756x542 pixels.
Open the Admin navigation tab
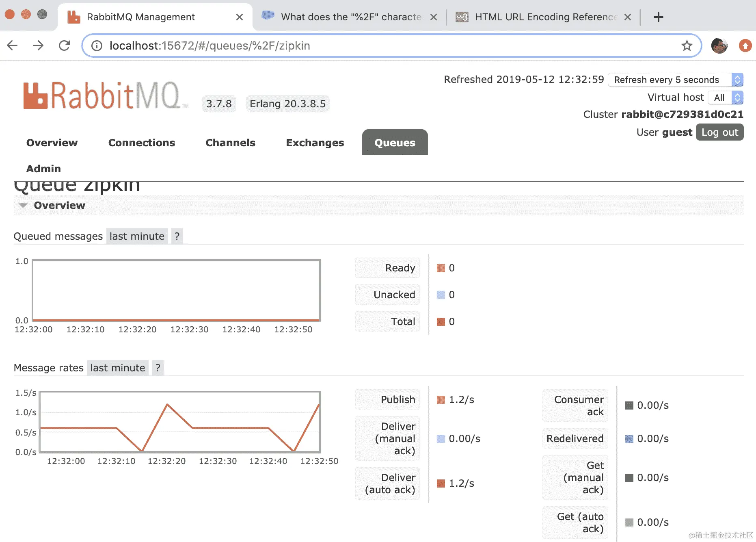point(43,169)
